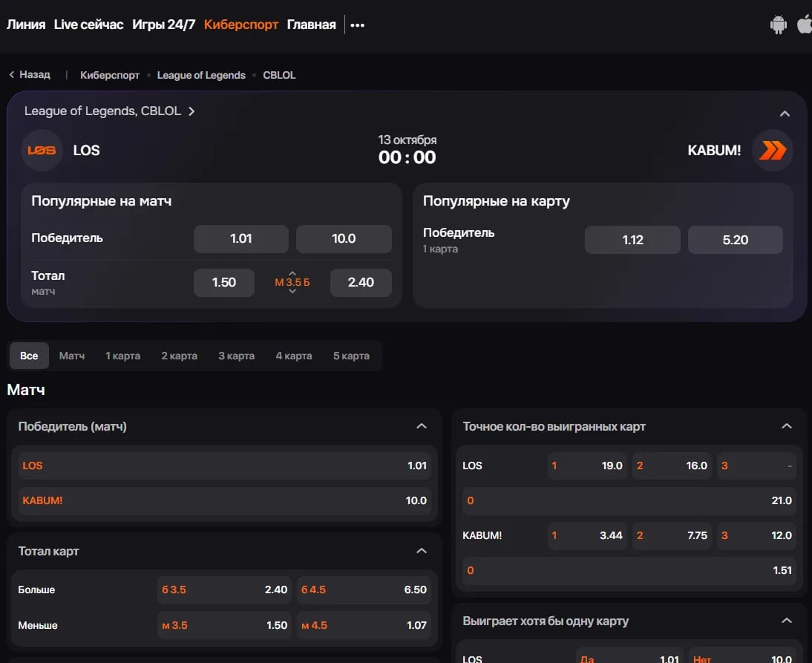
Task: Select Меньше 4.5 total maps at 1.07
Action: coord(364,625)
